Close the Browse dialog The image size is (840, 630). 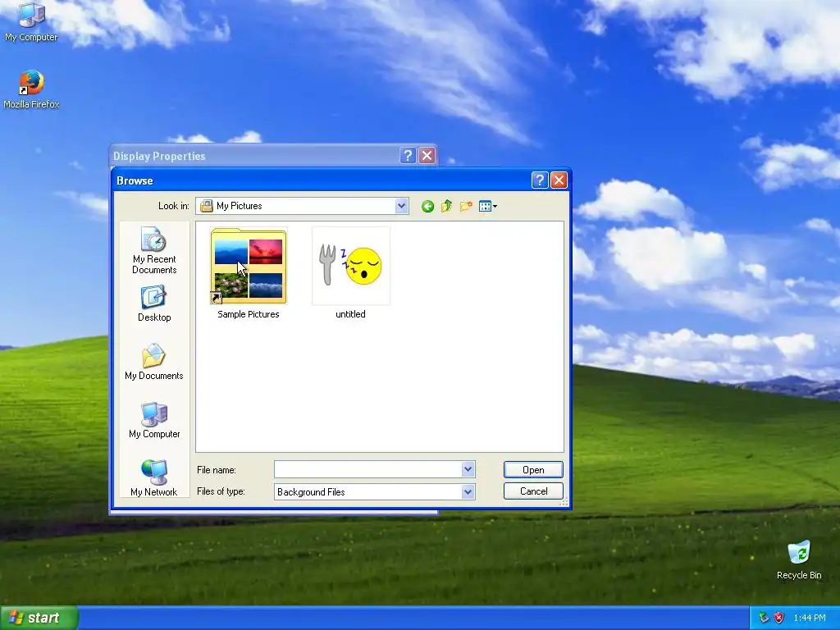point(558,180)
